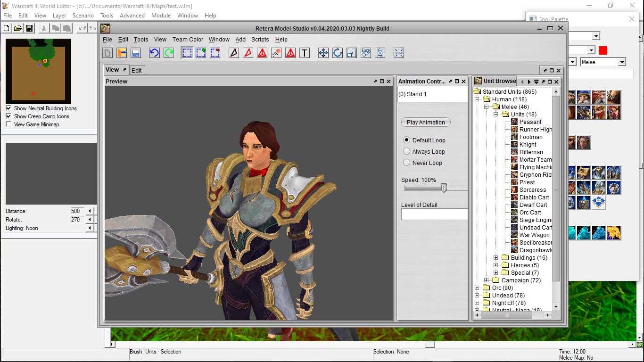Click the Unit Browser panel icon
The height and width of the screenshot is (362, 644).
(478, 81)
